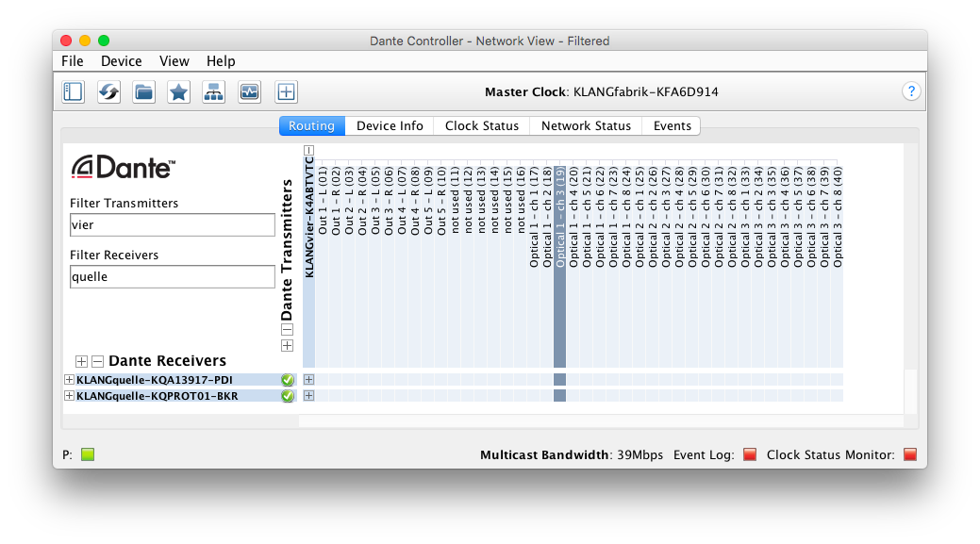Expand the KLANGquelle-KQA13917-PDI receiver tree node
This screenshot has height=544, width=980.
coord(69,380)
